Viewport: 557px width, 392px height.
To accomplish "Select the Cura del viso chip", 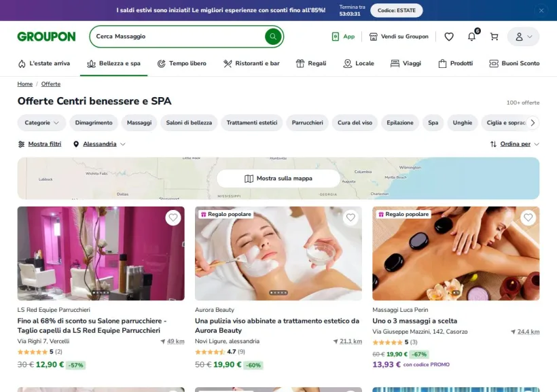I will [355, 122].
